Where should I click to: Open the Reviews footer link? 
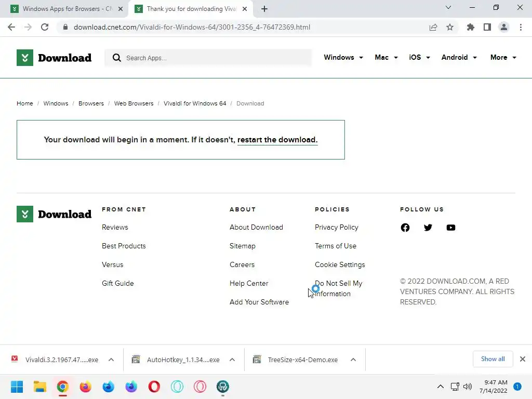point(115,228)
